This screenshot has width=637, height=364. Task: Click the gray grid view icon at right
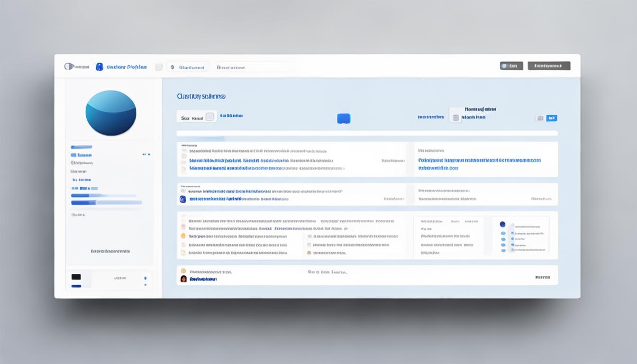[539, 118]
